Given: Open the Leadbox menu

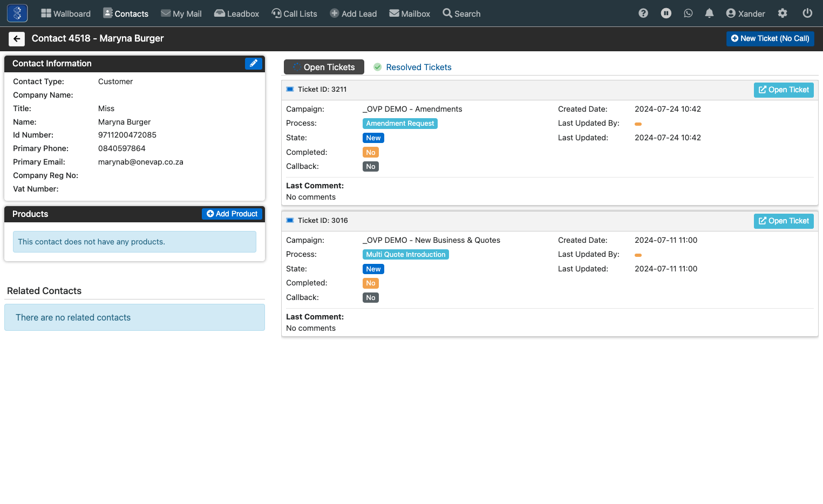Looking at the screenshot, I should [237, 13].
